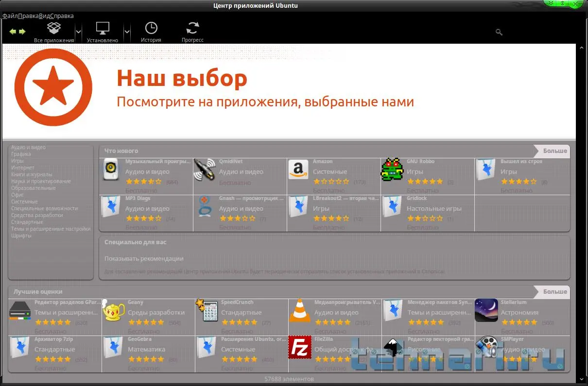Switch to the Установлено view
This screenshot has height=386, width=588.
[x=103, y=32]
